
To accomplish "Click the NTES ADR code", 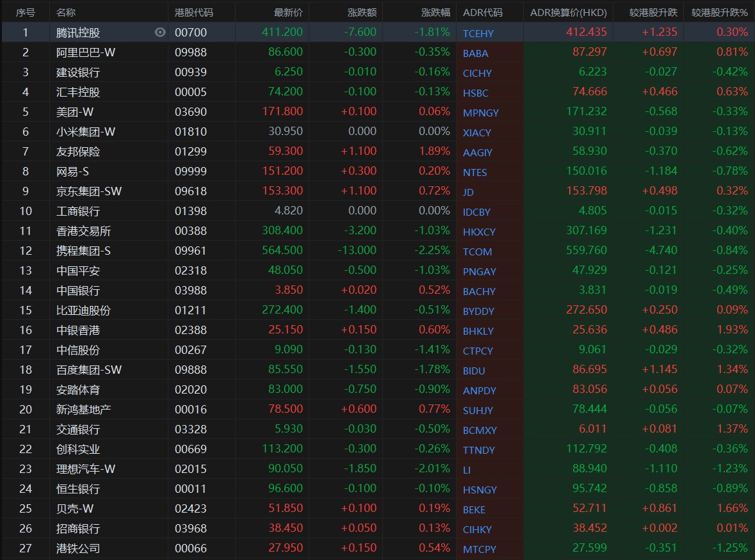I will coord(475,172).
